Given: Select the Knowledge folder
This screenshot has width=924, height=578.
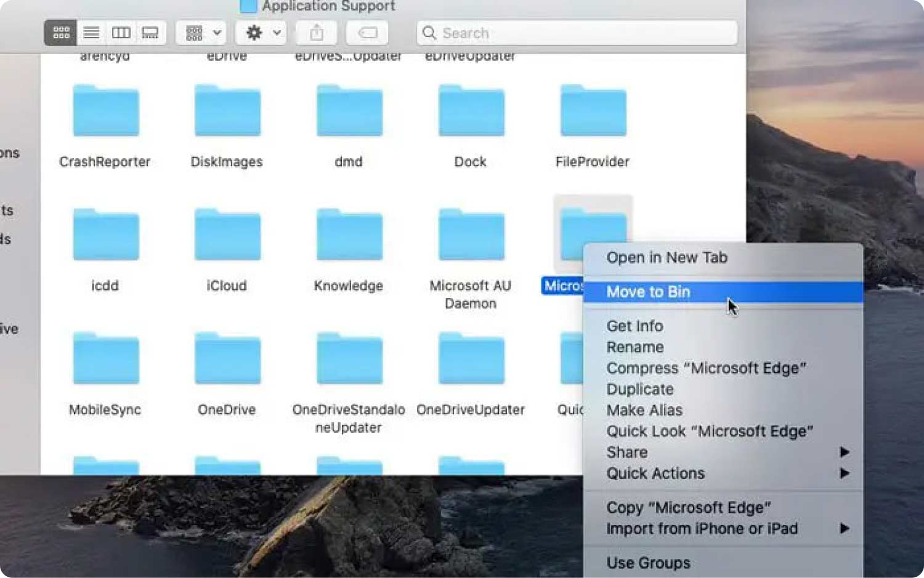Looking at the screenshot, I should 349,235.
